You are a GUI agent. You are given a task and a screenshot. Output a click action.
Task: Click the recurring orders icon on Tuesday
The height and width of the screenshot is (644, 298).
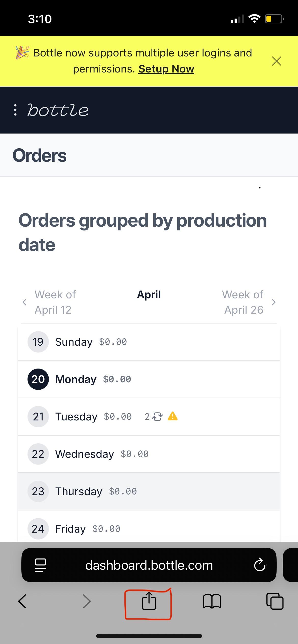point(157,417)
